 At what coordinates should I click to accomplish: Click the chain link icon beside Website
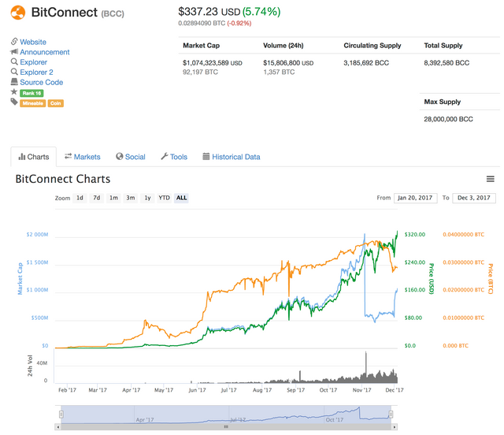pyautogui.click(x=14, y=42)
